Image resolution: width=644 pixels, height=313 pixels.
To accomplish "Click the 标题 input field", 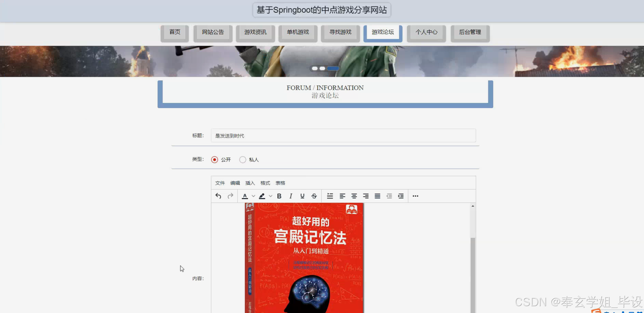I will pos(343,136).
